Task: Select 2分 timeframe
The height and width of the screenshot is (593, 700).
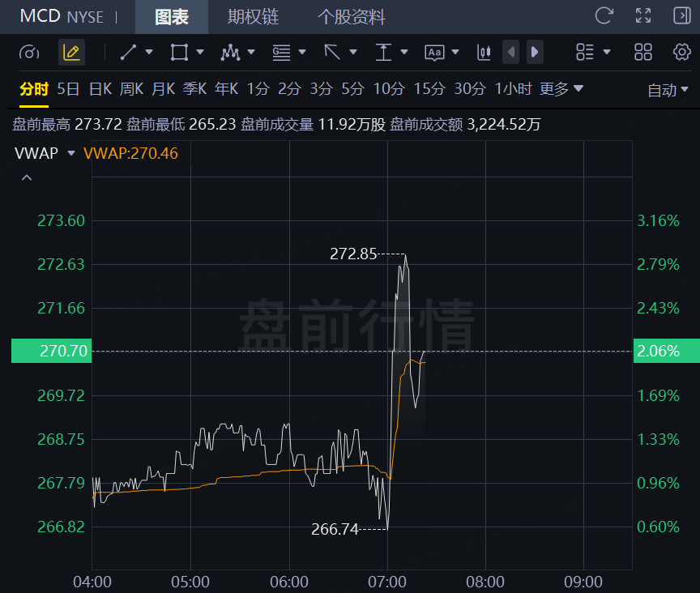Action: click(x=290, y=89)
